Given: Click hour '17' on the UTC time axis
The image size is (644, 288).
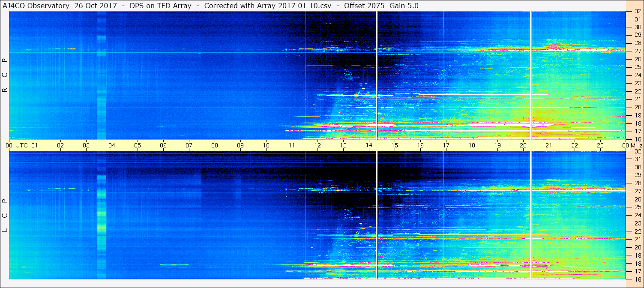Looking at the screenshot, I should (446, 145).
